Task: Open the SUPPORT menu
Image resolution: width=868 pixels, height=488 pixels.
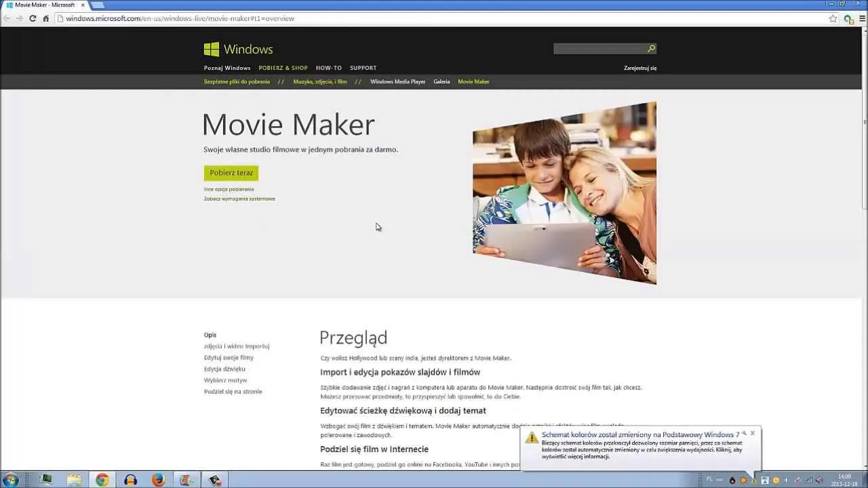Action: click(x=363, y=68)
